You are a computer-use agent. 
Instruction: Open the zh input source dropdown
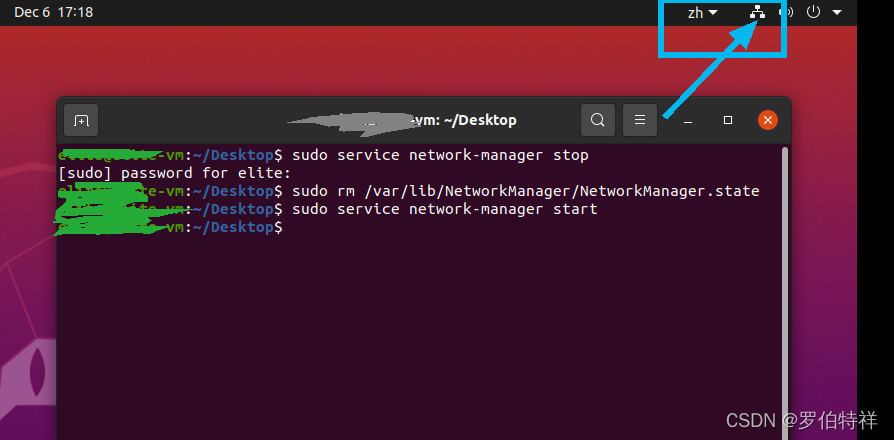tap(702, 13)
